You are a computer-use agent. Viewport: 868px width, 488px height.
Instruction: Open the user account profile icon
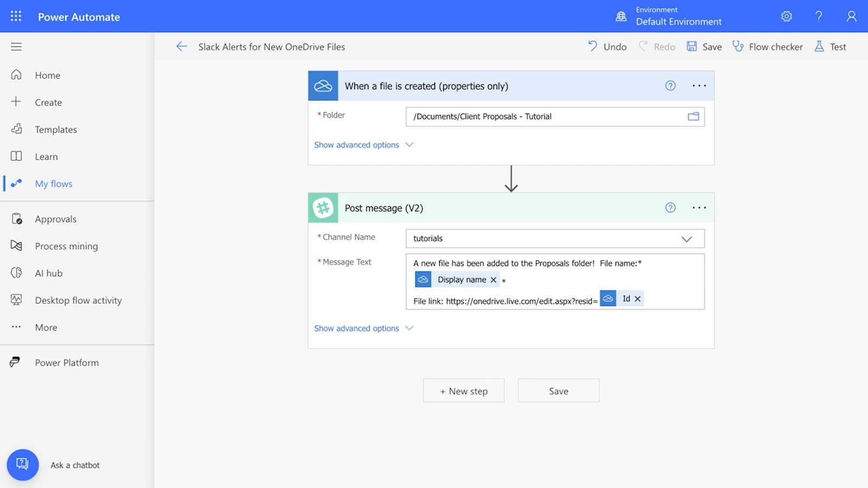pyautogui.click(x=852, y=16)
